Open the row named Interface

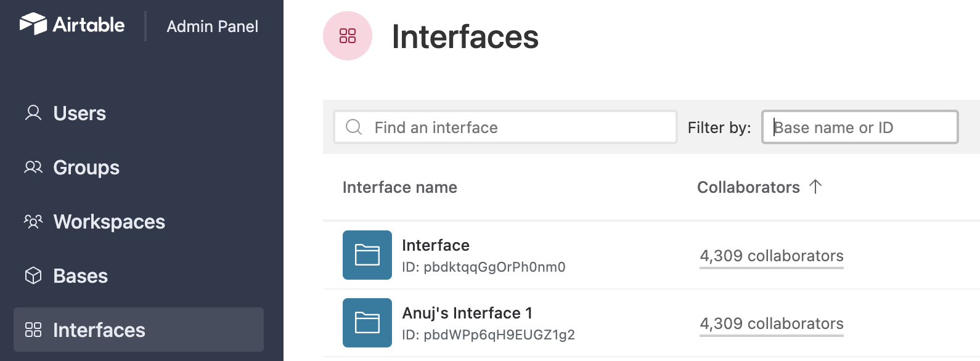[x=436, y=245]
